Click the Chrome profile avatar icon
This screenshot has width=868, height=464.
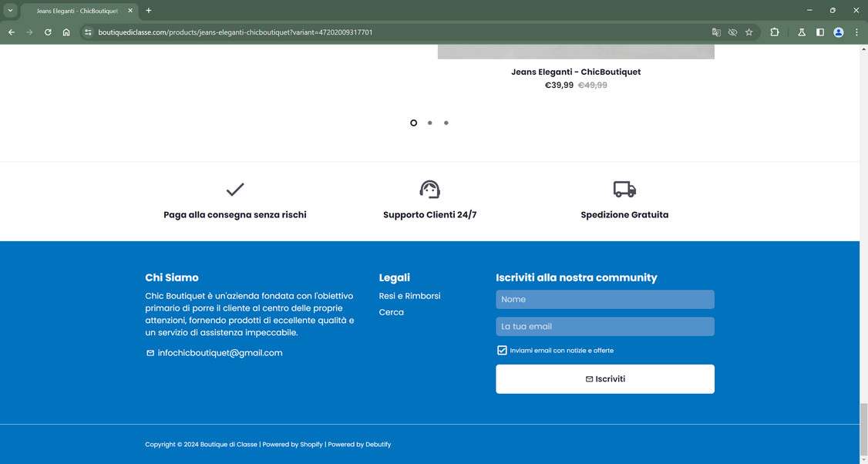[838, 32]
